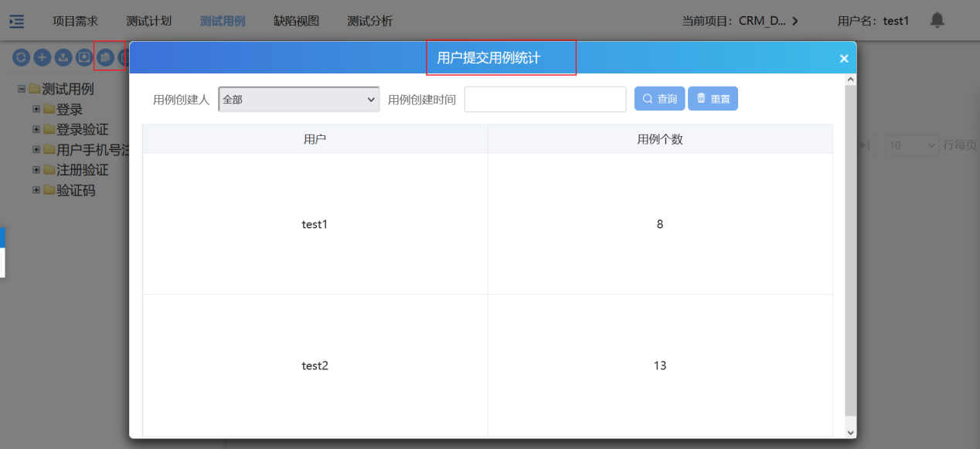
Task: Open the 用例创建人 dropdown
Action: coord(299,100)
